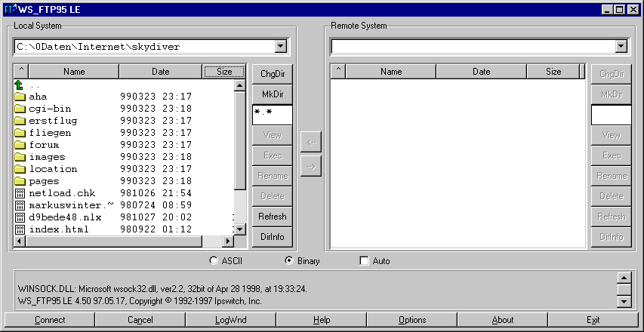
Task: Select the cgi-bin folder icon
Action: 20,109
